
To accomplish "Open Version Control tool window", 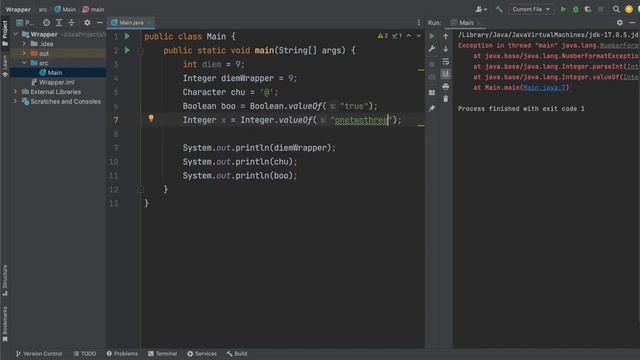I will click(39, 353).
